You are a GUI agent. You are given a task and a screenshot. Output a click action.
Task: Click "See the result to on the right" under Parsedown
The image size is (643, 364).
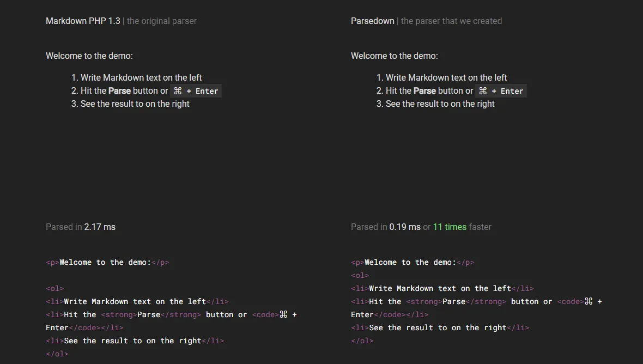coord(440,104)
